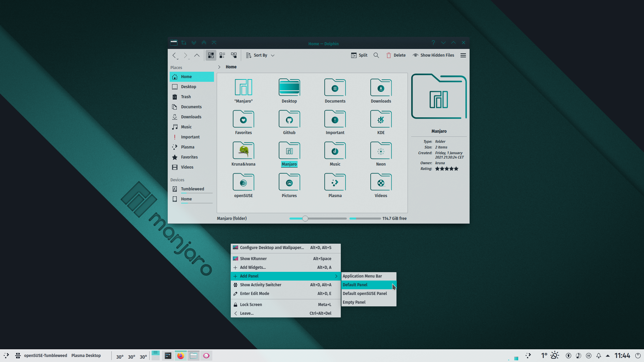Select Application Menu Bar in submenu
The width and height of the screenshot is (644, 362).
click(369, 276)
